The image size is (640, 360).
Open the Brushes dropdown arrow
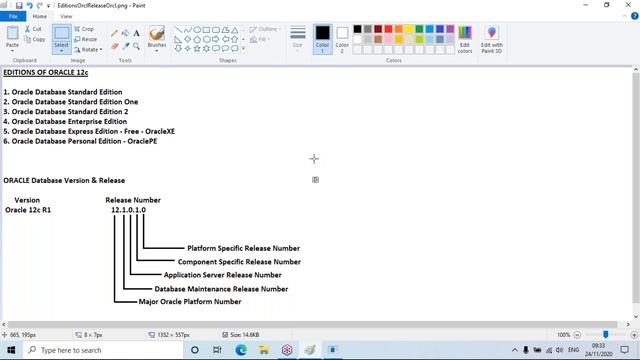click(157, 51)
